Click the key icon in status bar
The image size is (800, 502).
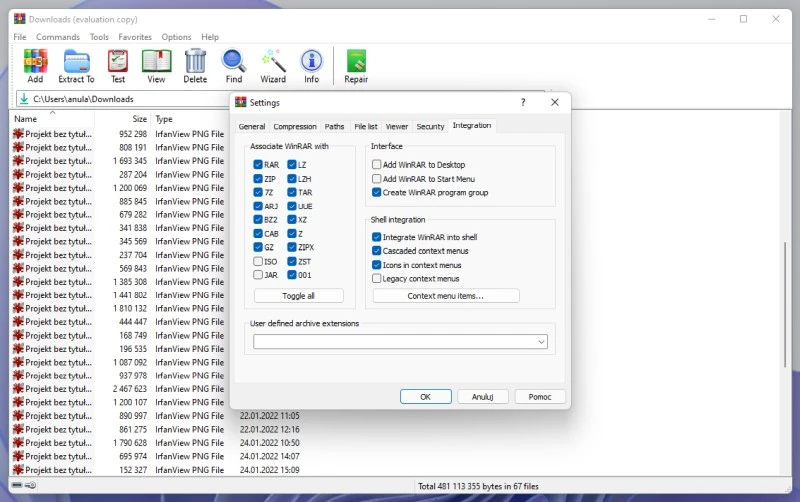31,485
